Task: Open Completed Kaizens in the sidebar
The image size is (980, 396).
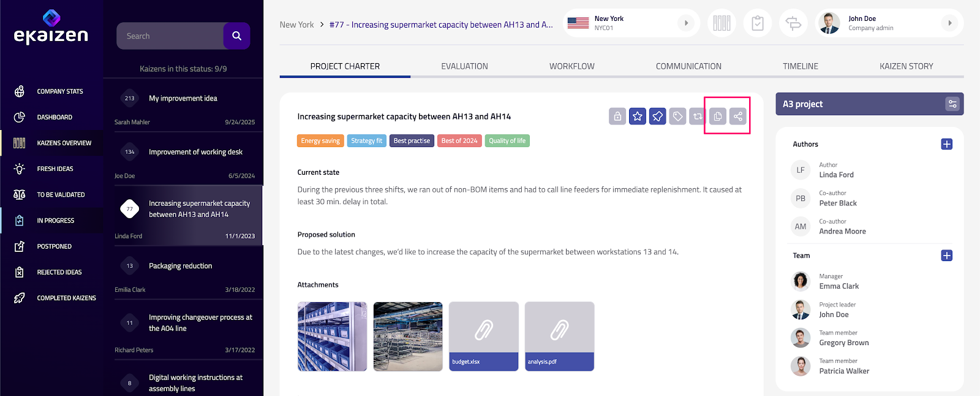Action: coord(66,298)
